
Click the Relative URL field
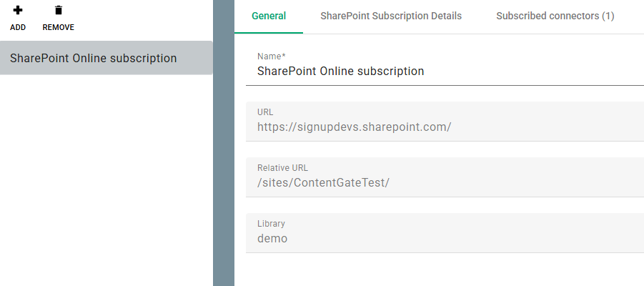[x=445, y=177]
